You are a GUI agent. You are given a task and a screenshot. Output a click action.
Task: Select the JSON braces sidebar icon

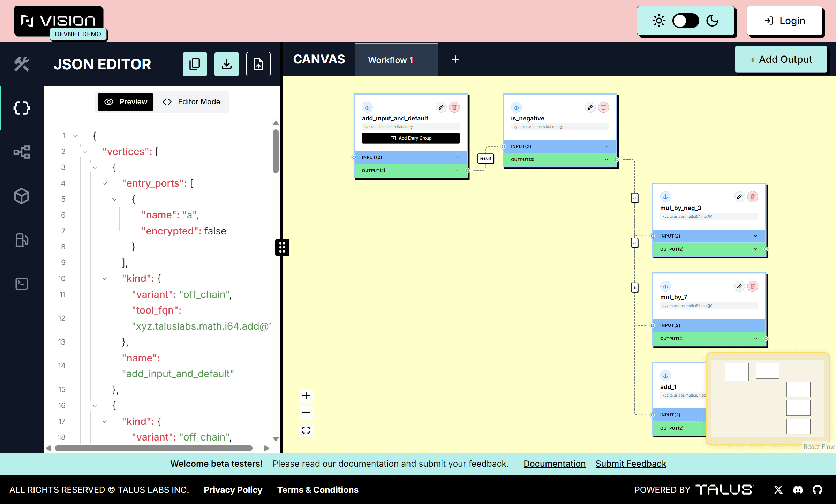[22, 108]
